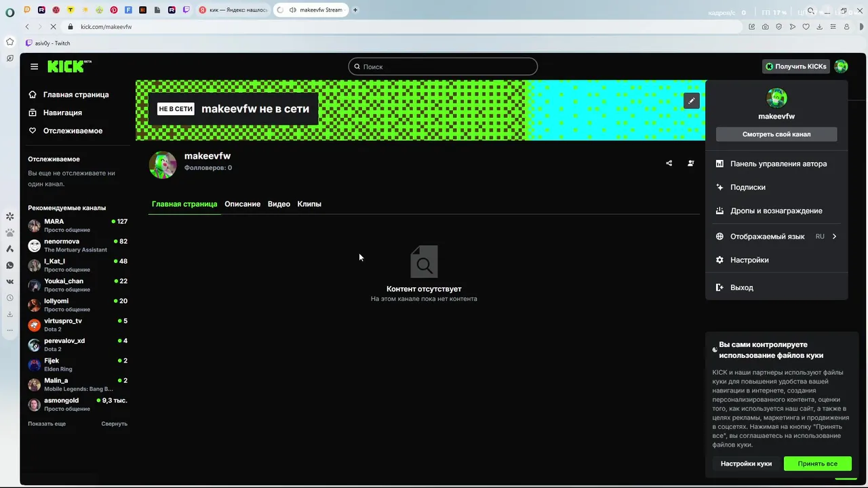
Task: Open the Malin_a recommended channel
Action: pyautogui.click(x=77, y=384)
